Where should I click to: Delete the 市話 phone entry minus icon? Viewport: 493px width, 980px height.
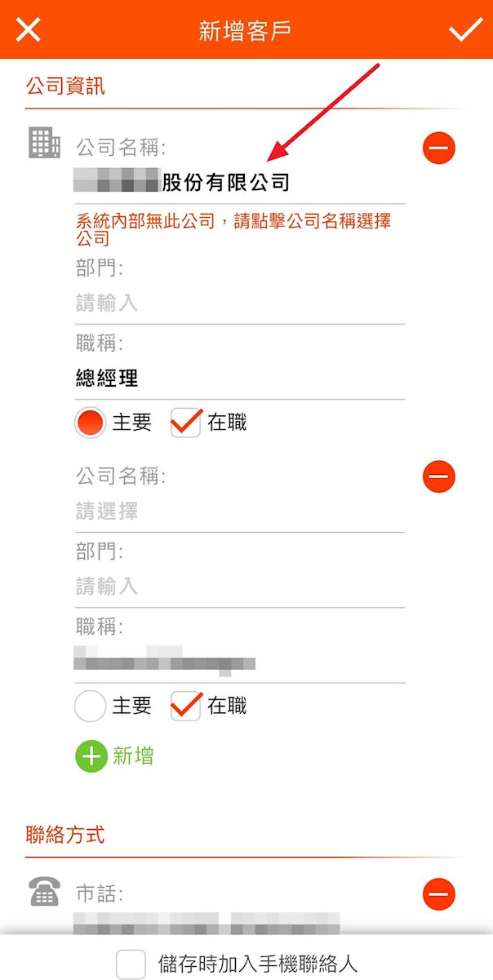(x=438, y=894)
